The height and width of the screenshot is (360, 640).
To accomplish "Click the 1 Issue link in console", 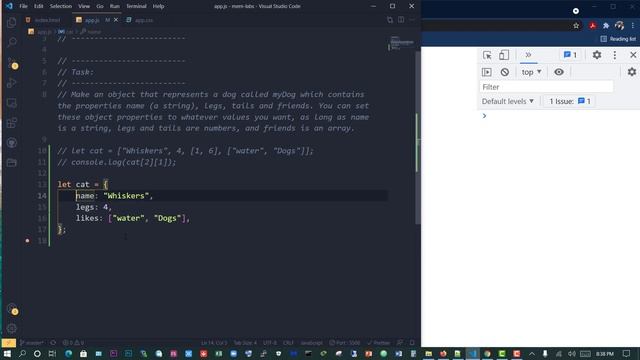I will pos(570,101).
